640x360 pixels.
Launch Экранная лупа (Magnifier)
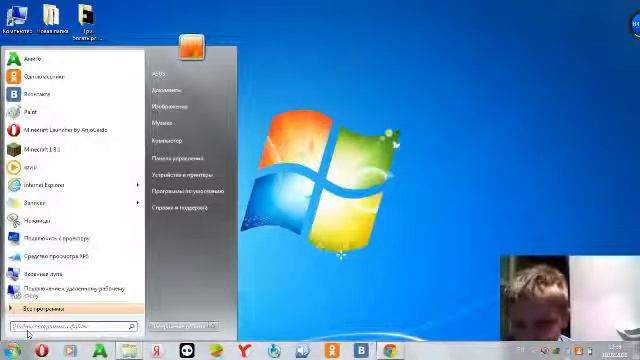74,274
